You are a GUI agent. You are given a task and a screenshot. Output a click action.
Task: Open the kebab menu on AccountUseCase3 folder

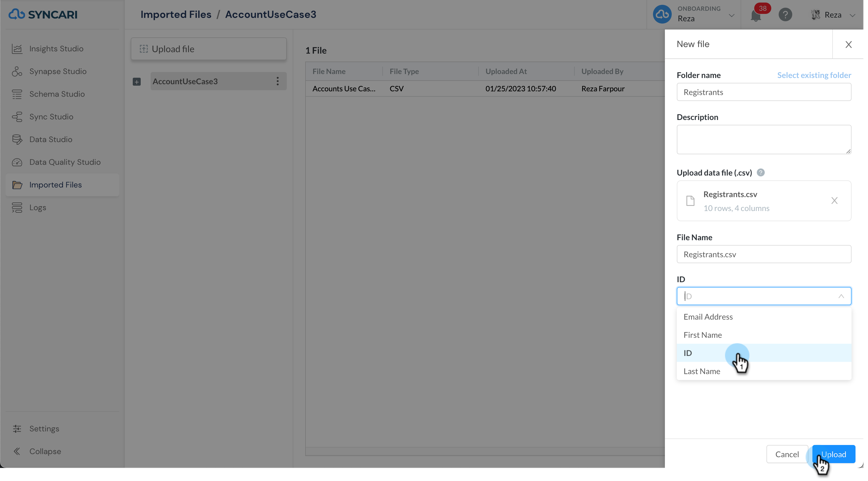278,81
